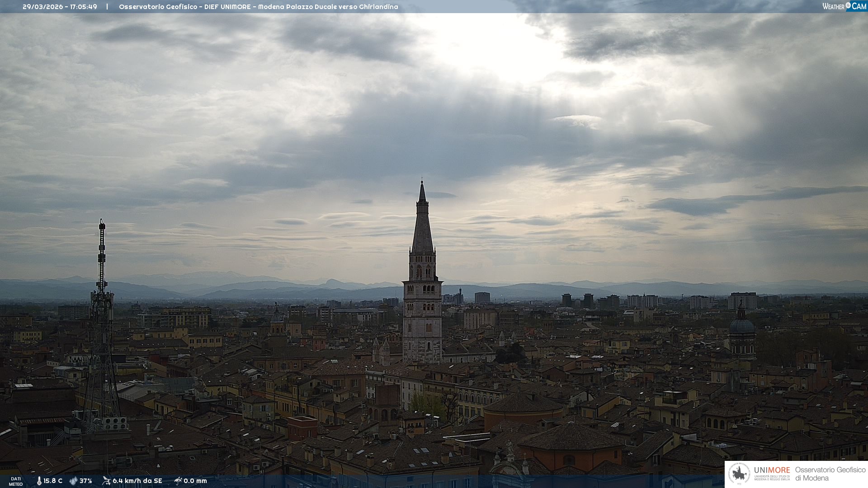Click the 15.8 C temperature reading
Image resolution: width=868 pixels, height=488 pixels.
pyautogui.click(x=53, y=481)
